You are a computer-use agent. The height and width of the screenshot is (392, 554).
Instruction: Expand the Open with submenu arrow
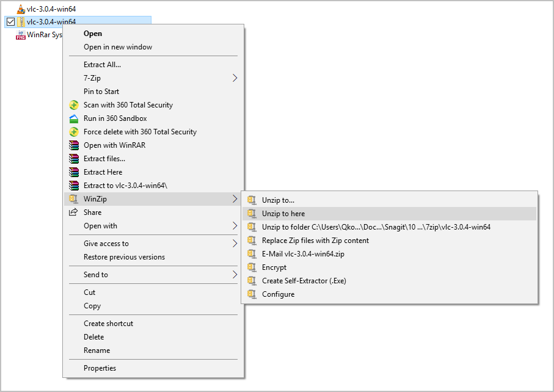coord(235,226)
